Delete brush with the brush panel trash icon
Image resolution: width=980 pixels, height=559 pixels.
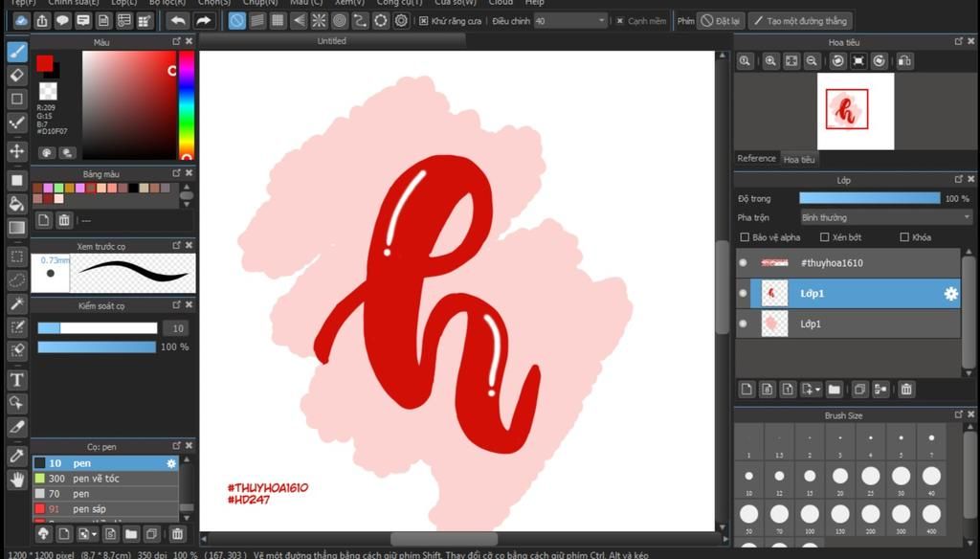177,534
